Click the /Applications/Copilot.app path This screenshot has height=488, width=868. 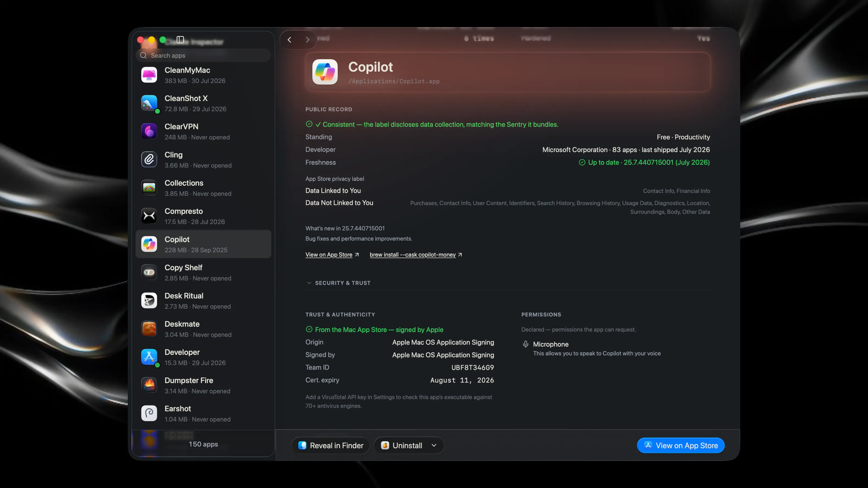394,82
